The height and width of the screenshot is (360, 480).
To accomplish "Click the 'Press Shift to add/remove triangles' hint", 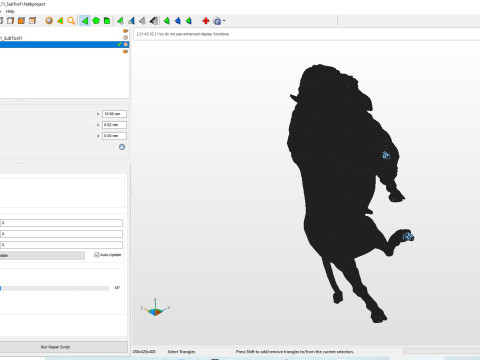I will [x=295, y=352].
